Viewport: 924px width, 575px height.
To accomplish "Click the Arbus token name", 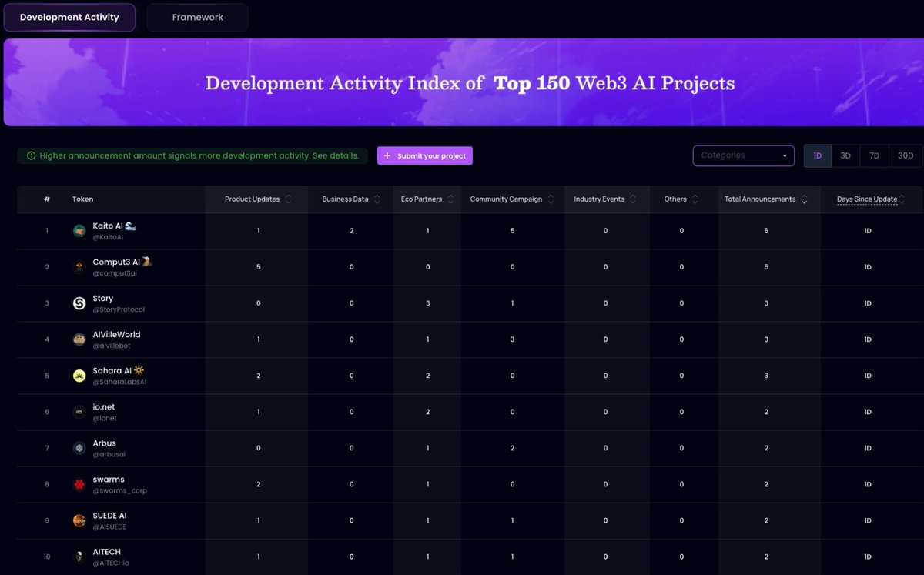I will pos(104,443).
